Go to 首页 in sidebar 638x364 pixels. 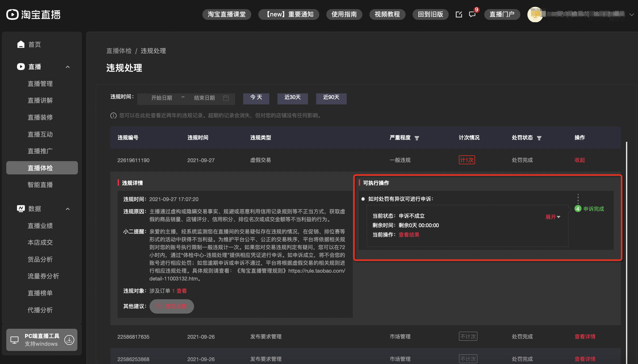(x=35, y=44)
